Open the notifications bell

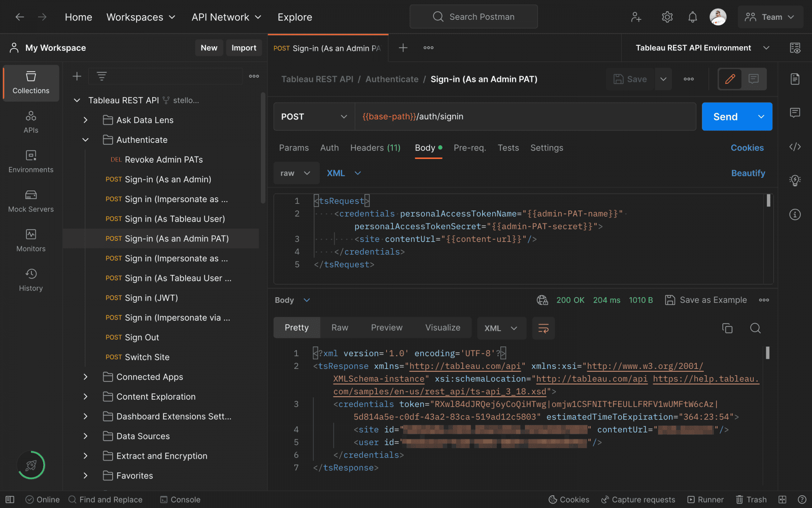tap(693, 17)
